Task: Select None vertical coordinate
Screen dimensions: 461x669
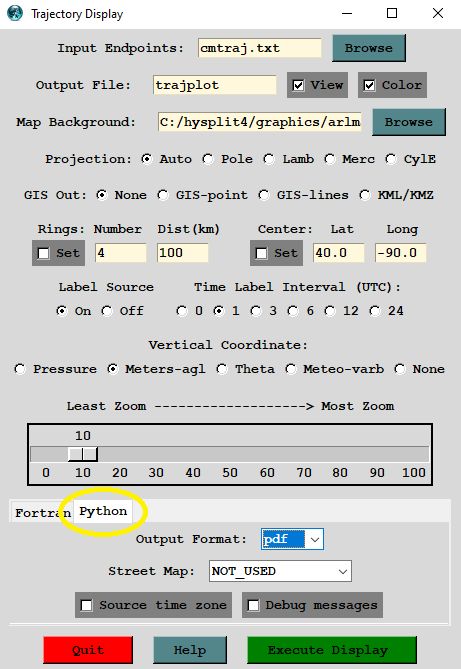Action: (x=400, y=369)
